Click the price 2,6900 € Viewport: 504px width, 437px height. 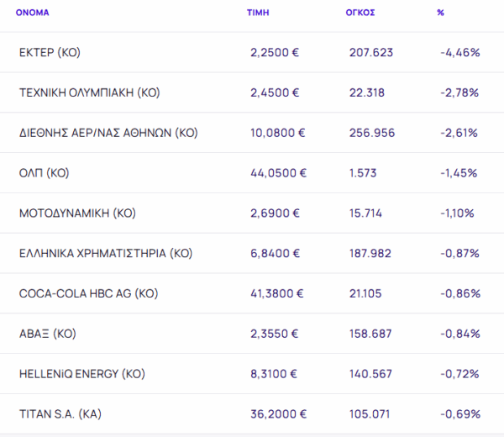point(275,213)
